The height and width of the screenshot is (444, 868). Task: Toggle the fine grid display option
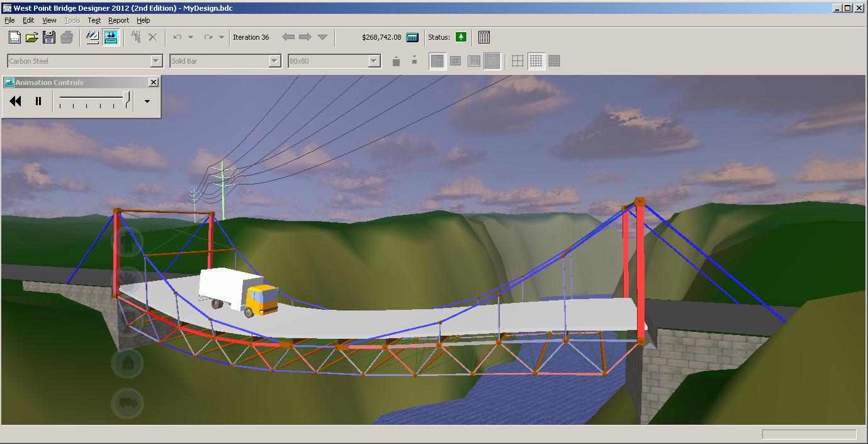pos(554,60)
